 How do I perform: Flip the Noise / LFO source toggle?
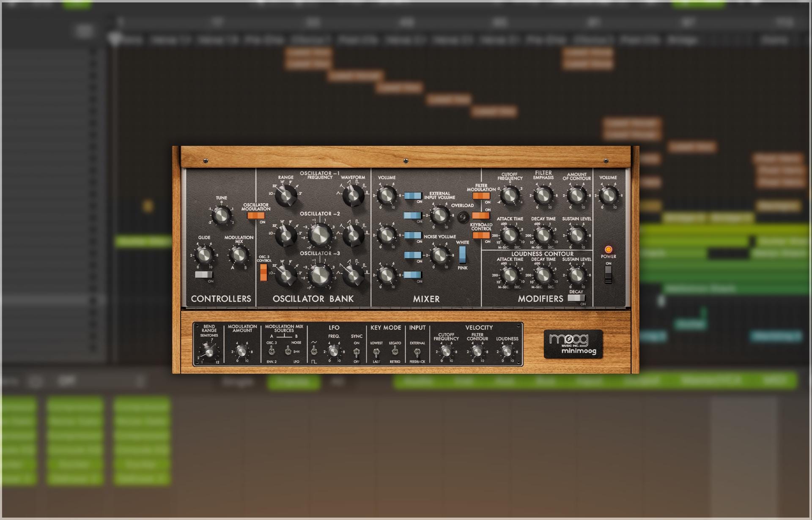pyautogui.click(x=288, y=351)
